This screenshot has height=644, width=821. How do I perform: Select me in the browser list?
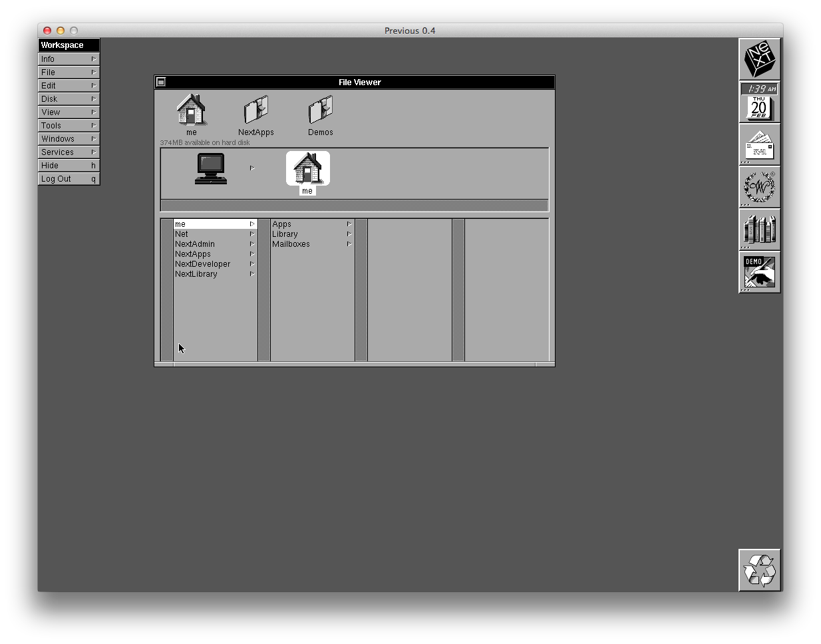point(215,224)
